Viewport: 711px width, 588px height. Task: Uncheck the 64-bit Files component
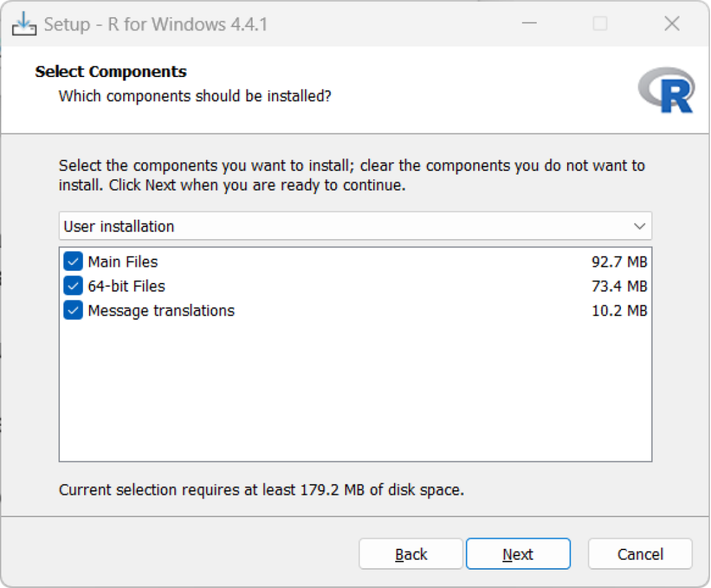pos(72,285)
